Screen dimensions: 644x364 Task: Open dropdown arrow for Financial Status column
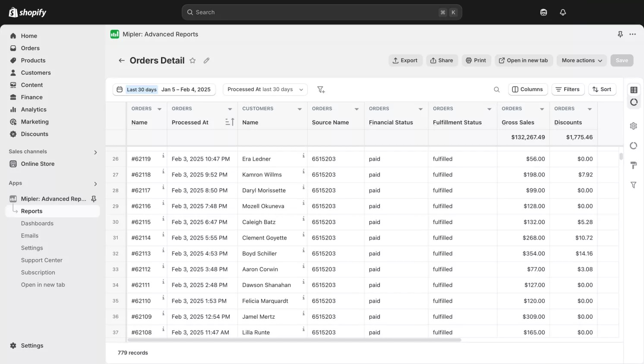click(x=420, y=109)
